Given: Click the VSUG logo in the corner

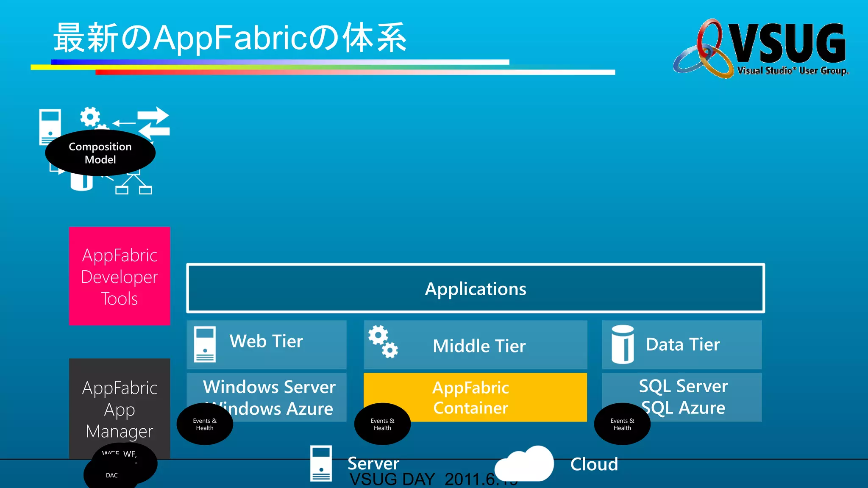Looking at the screenshot, I should point(761,48).
